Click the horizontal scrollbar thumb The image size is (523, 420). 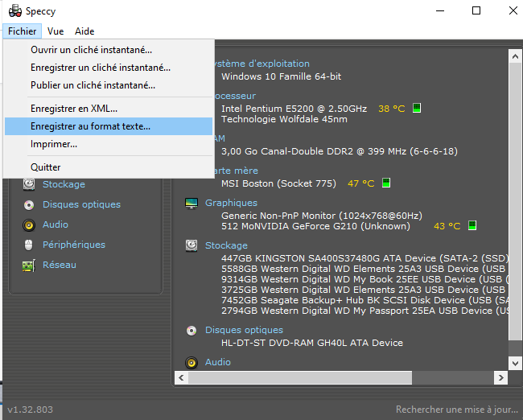300,377
